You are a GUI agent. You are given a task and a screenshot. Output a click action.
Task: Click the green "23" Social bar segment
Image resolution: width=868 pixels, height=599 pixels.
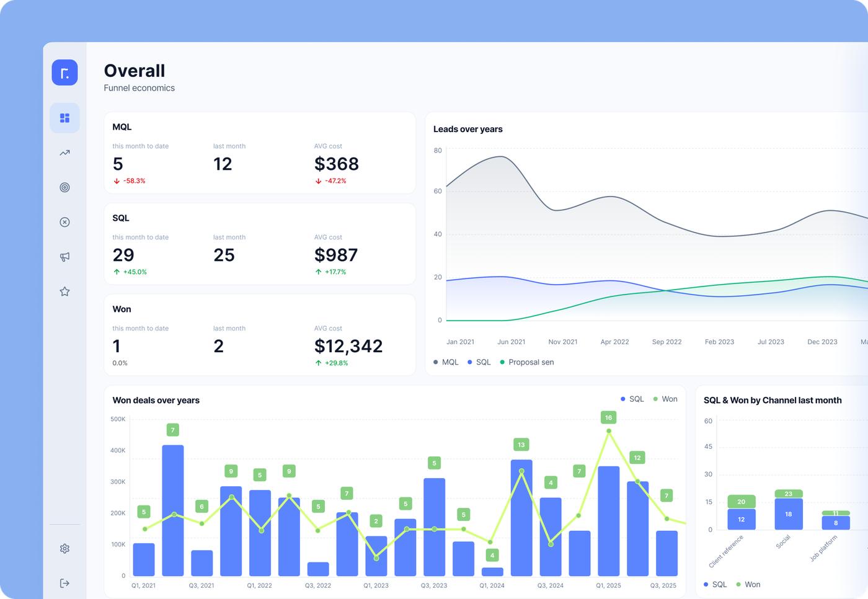click(x=789, y=494)
